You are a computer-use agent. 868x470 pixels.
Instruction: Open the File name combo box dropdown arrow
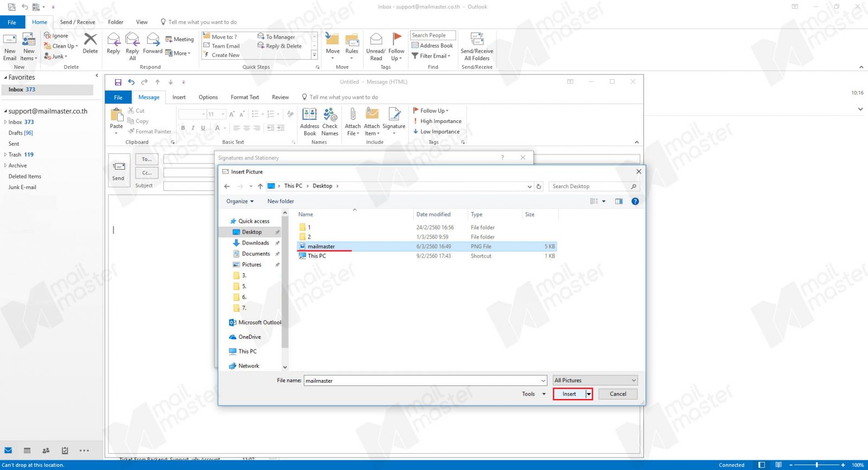pyautogui.click(x=543, y=381)
